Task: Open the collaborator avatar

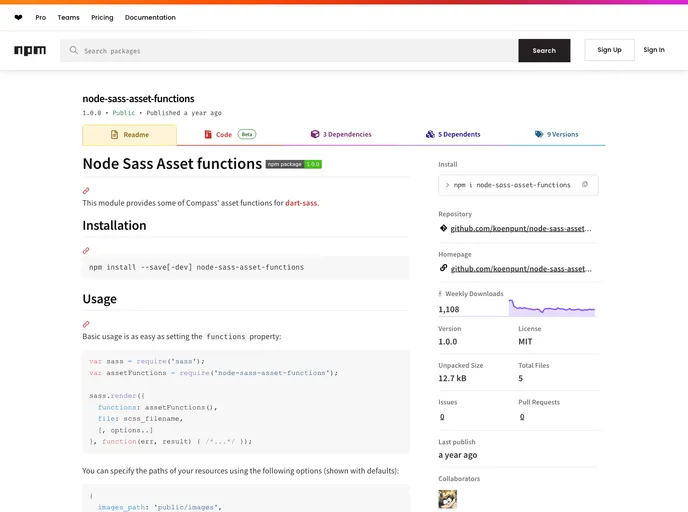Action: pos(448,499)
